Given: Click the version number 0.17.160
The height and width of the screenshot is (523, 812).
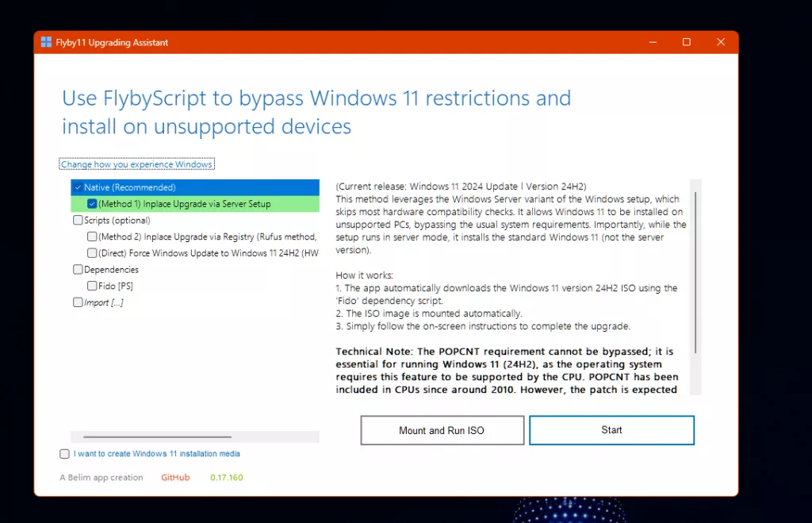Looking at the screenshot, I should tap(226, 477).
